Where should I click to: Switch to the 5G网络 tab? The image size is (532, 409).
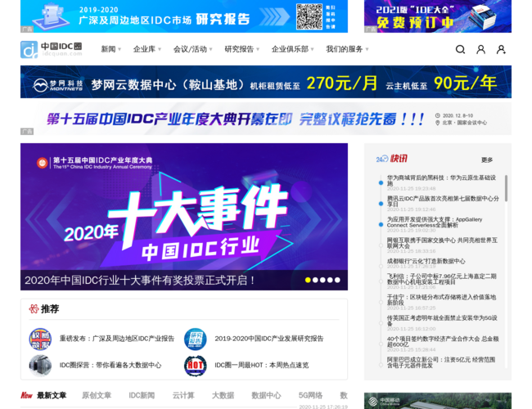point(310,395)
